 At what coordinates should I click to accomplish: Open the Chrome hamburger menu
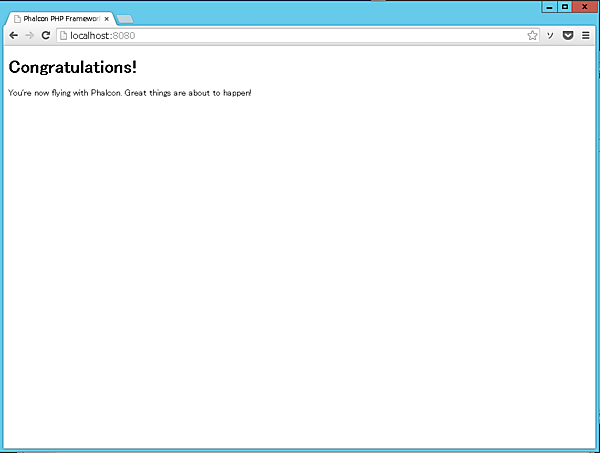[586, 36]
